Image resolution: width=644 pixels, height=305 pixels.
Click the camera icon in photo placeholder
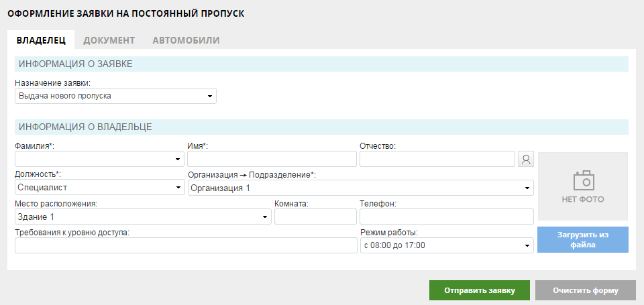(x=584, y=180)
